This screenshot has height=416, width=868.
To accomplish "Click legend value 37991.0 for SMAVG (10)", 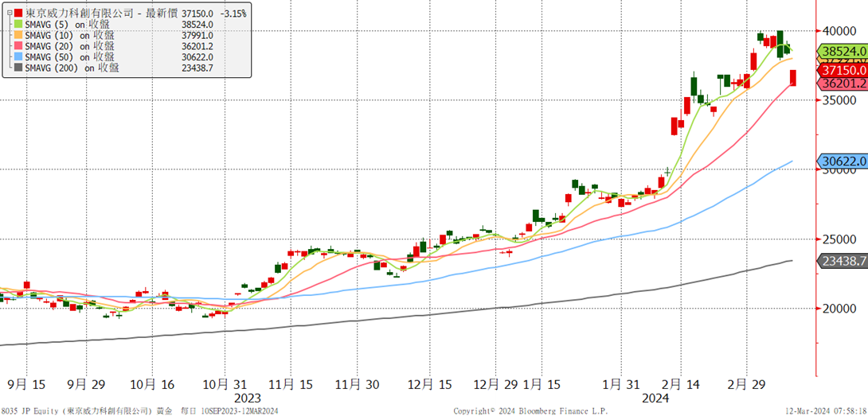I will pos(198,35).
